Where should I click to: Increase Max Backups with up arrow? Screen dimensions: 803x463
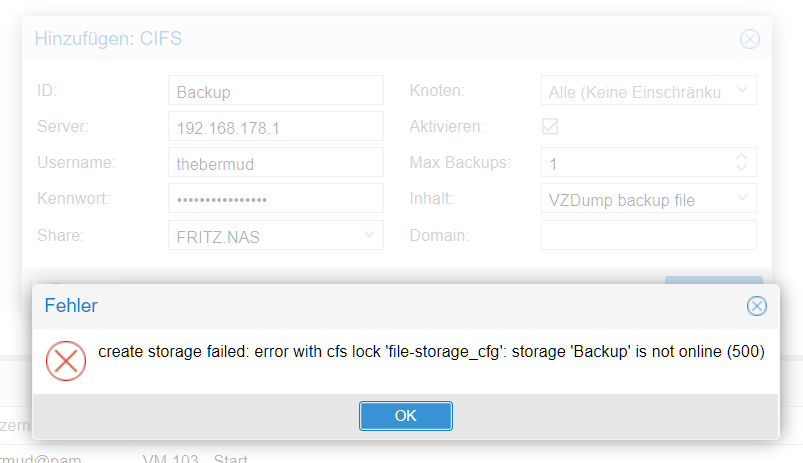click(742, 156)
